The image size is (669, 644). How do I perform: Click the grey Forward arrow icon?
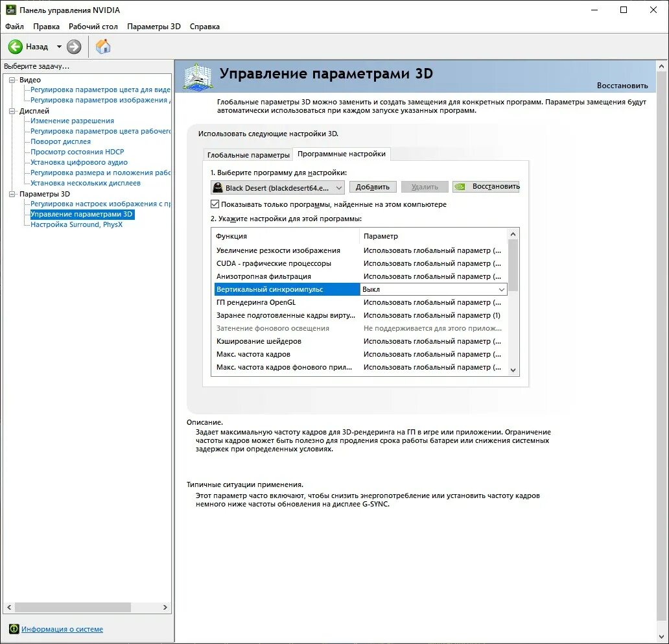click(x=74, y=47)
